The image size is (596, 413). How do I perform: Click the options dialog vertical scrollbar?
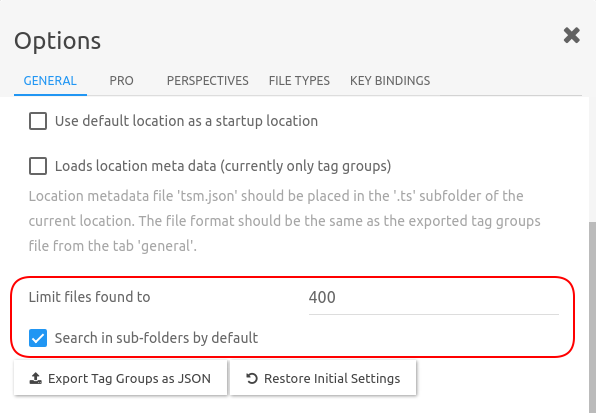tap(592, 317)
